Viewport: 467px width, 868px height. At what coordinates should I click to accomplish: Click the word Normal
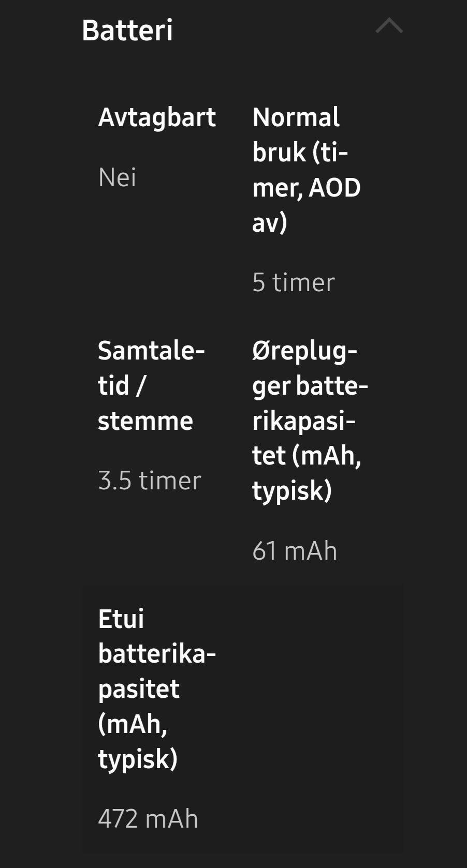click(x=296, y=117)
